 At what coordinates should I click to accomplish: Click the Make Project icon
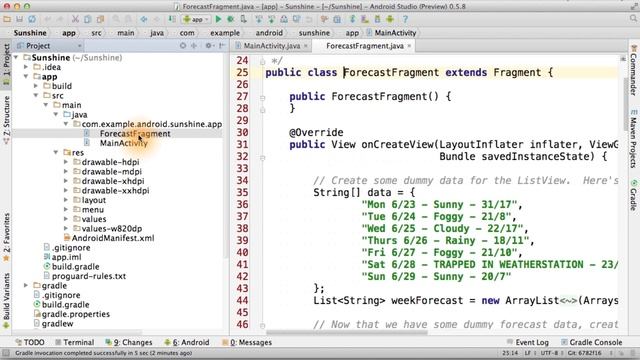[x=172, y=19]
